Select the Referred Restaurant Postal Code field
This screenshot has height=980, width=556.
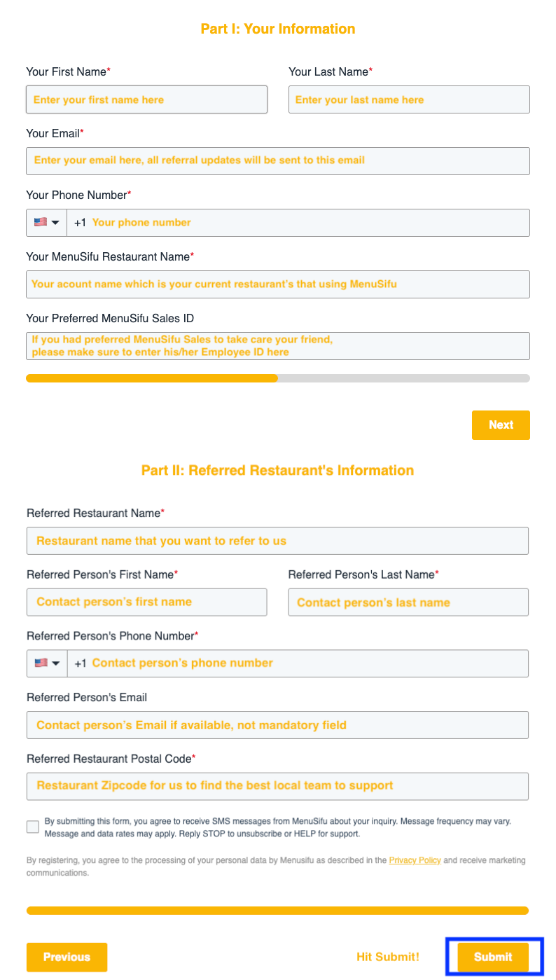278,786
